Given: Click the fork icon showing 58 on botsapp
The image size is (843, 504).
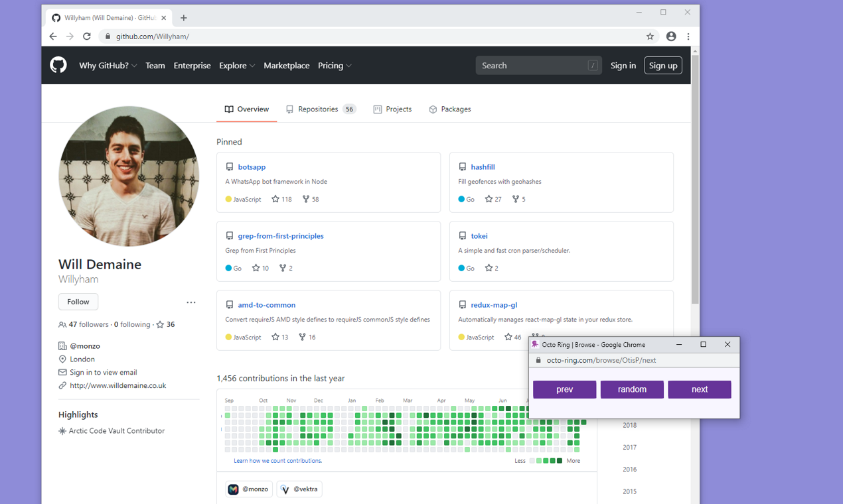Looking at the screenshot, I should [306, 199].
